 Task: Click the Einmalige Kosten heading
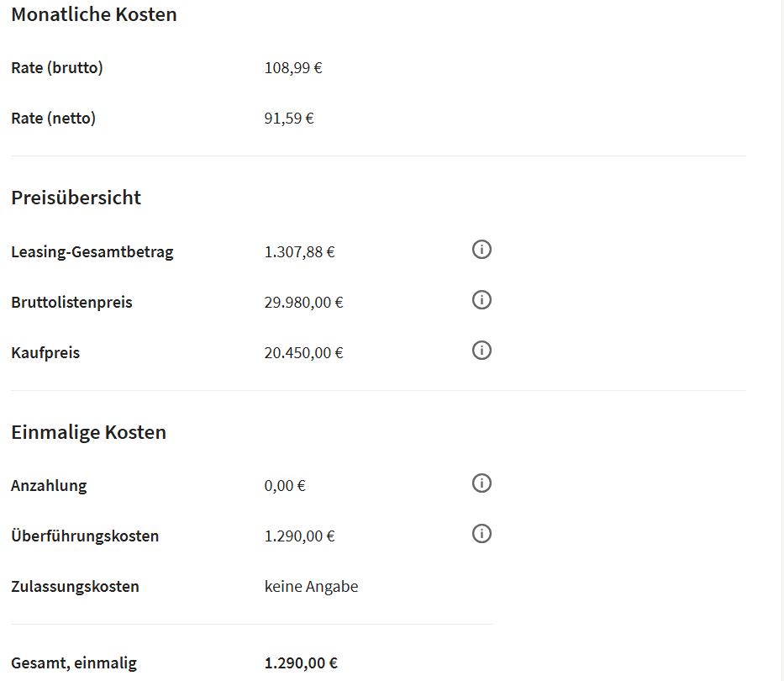[x=89, y=432]
